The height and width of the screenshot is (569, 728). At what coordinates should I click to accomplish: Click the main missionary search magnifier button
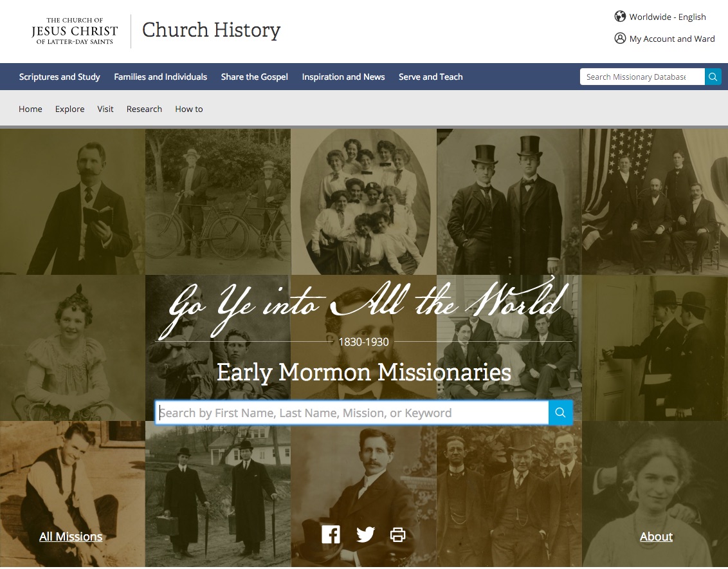560,413
